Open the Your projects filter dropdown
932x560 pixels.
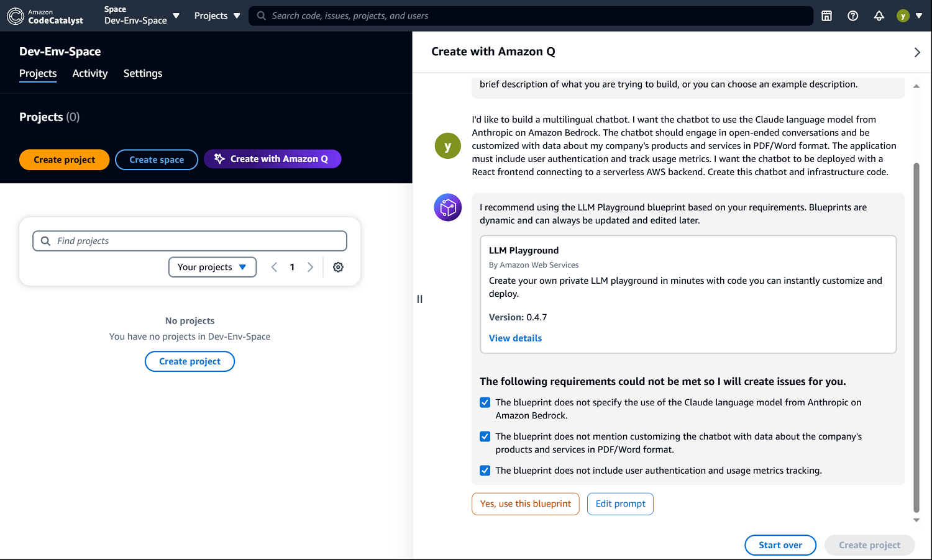[212, 267]
